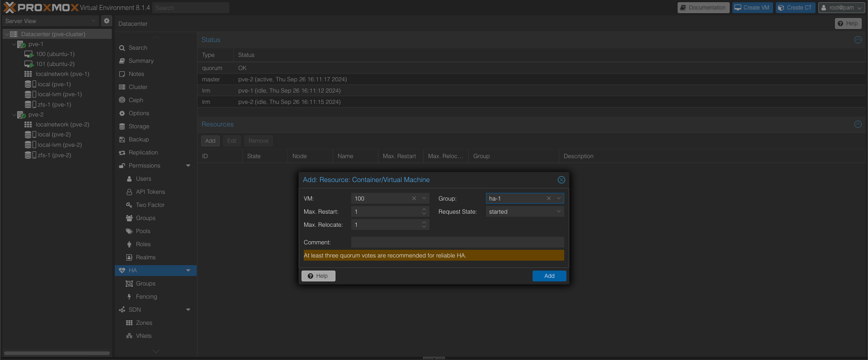The image size is (868, 360).
Task: Increase the Max. Restart value
Action: coord(424,209)
